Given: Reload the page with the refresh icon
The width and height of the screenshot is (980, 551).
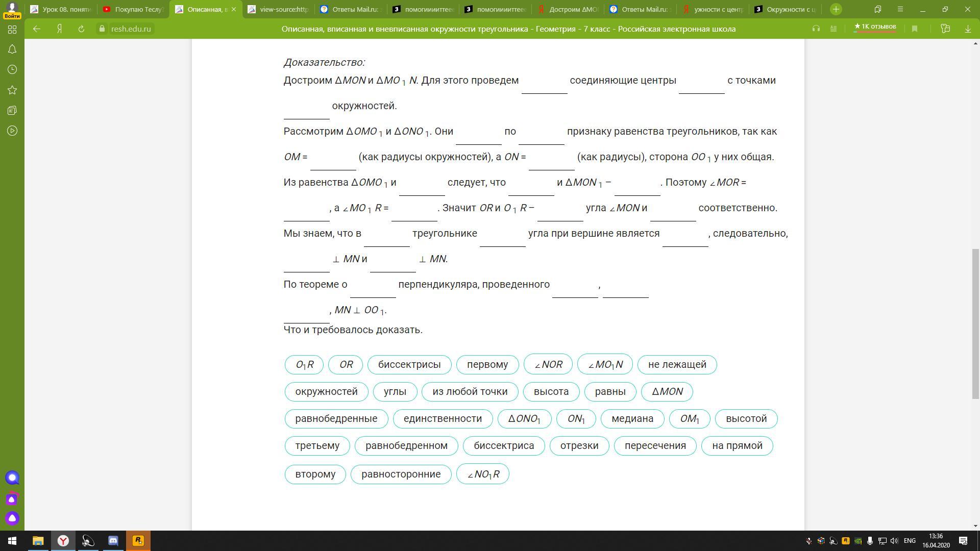Looking at the screenshot, I should 81,29.
